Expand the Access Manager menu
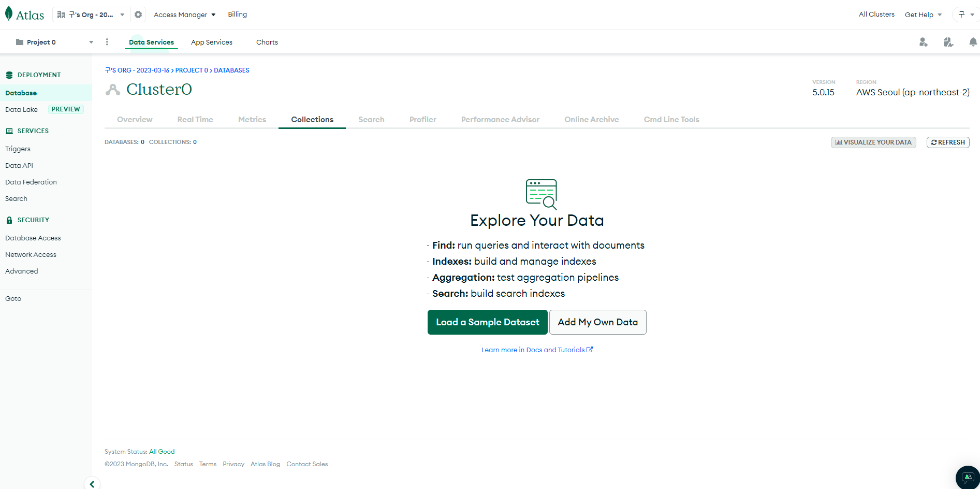980x489 pixels. point(184,15)
